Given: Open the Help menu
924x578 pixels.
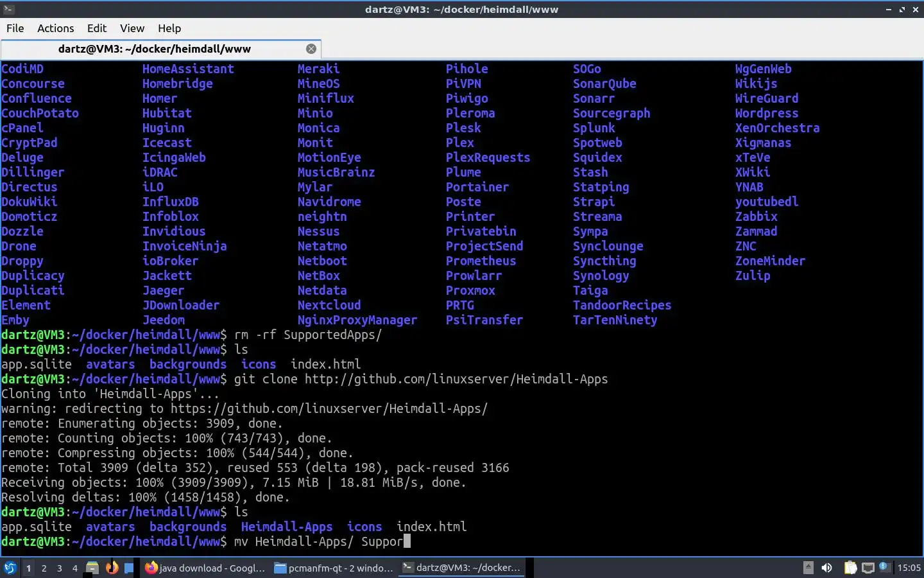Looking at the screenshot, I should (x=169, y=28).
